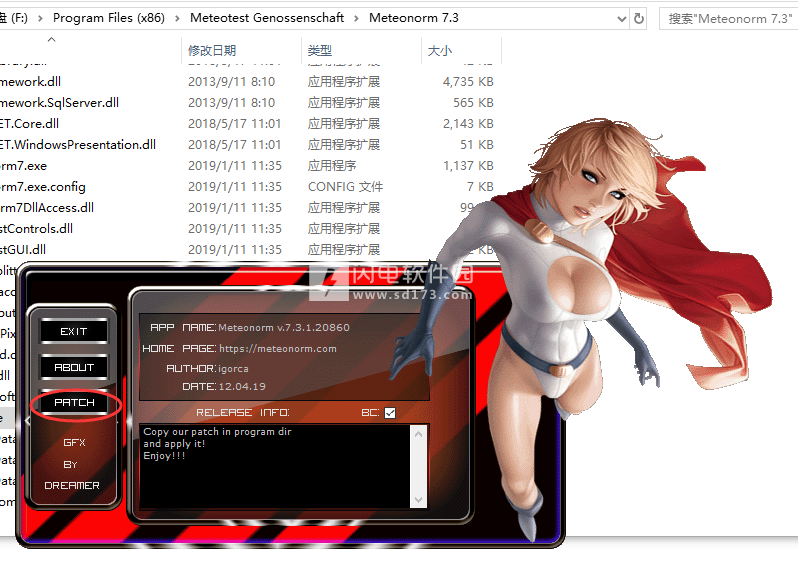Expand chevron after Program Files (x86)
The width and height of the screenshot is (798, 563).
177,18
